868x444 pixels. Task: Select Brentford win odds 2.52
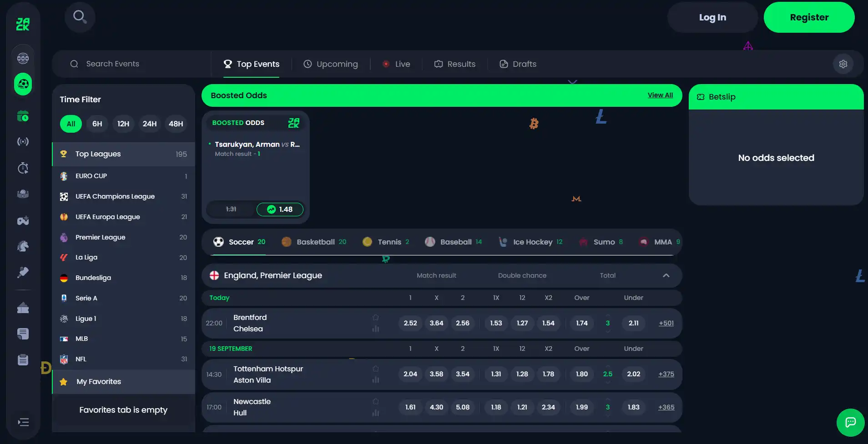[410, 323]
